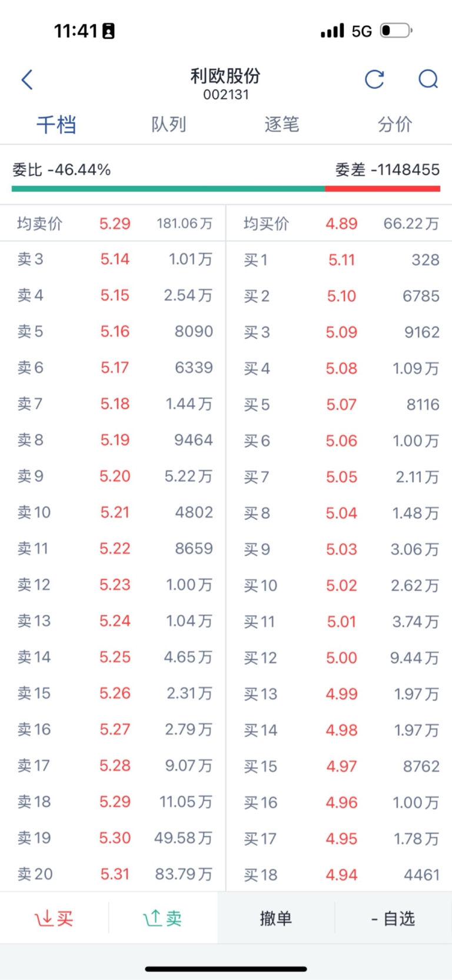Switch to the 逐笔 tab
Screen dimensions: 452x980
(282, 124)
